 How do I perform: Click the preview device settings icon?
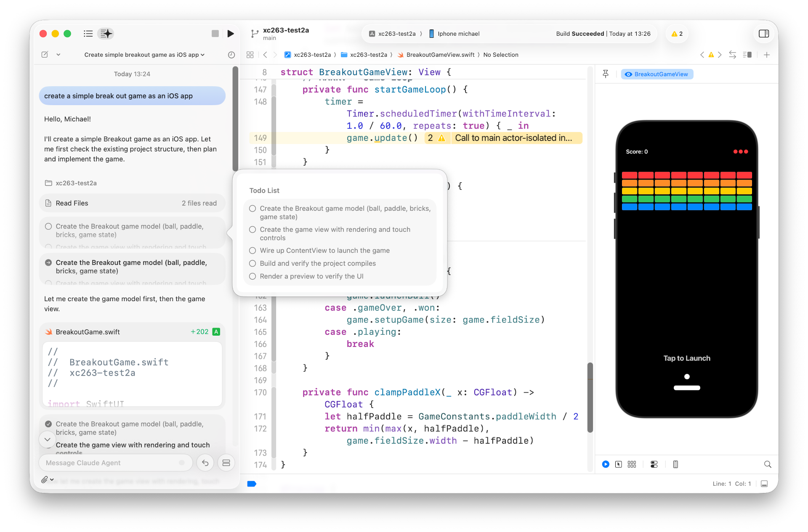654,464
